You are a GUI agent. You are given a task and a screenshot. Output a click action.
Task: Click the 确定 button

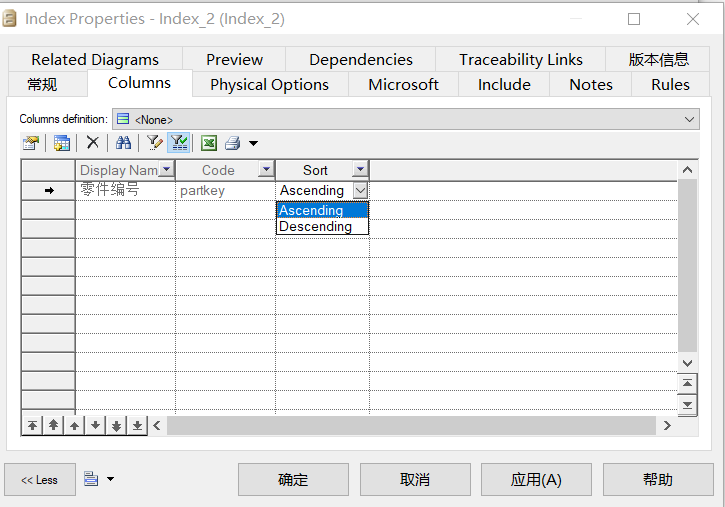293,479
